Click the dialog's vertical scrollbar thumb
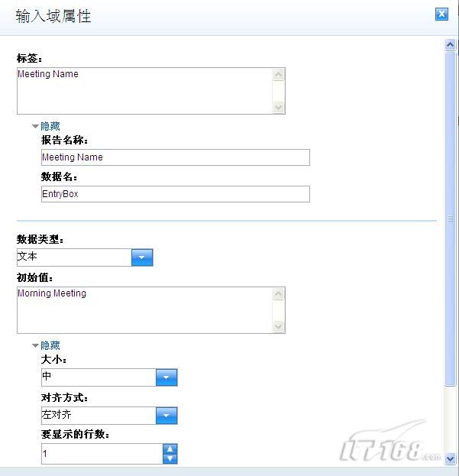The image size is (459, 476). (450, 219)
